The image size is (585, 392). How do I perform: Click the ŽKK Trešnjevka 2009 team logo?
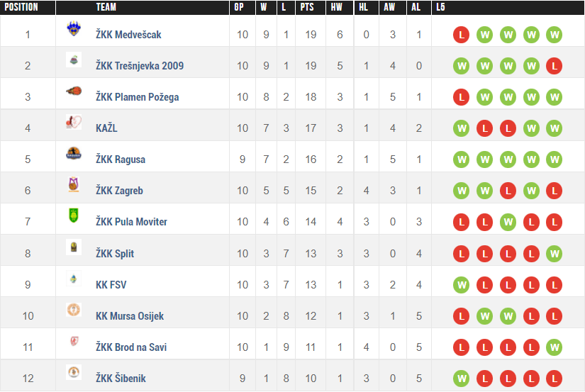pyautogui.click(x=74, y=61)
